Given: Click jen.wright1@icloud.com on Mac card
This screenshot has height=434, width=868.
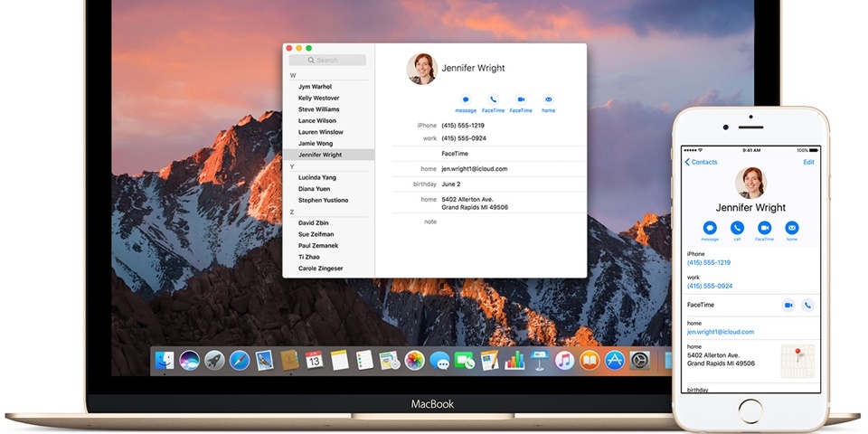Looking at the screenshot, I should [x=475, y=169].
